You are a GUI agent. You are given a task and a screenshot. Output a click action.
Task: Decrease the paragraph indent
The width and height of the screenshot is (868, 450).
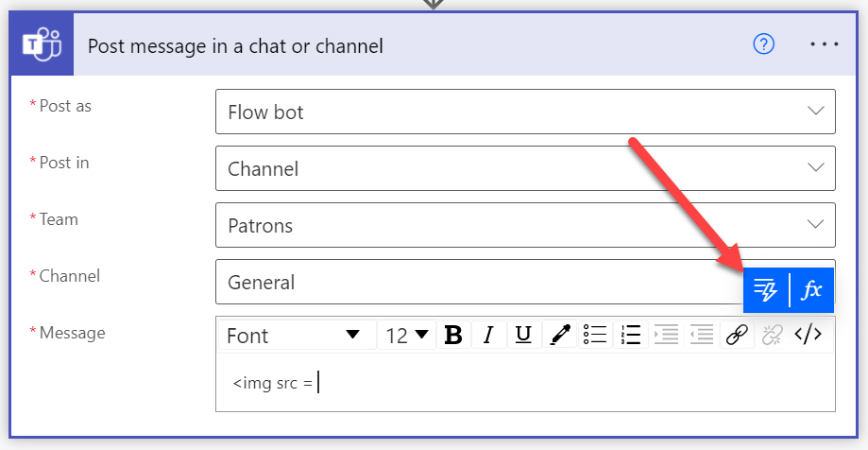point(701,335)
